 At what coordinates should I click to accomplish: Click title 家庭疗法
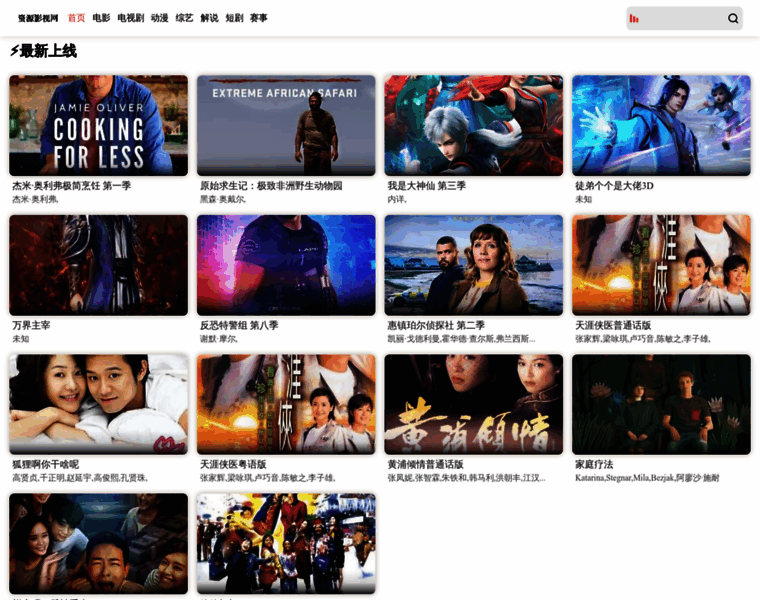pyautogui.click(x=594, y=464)
